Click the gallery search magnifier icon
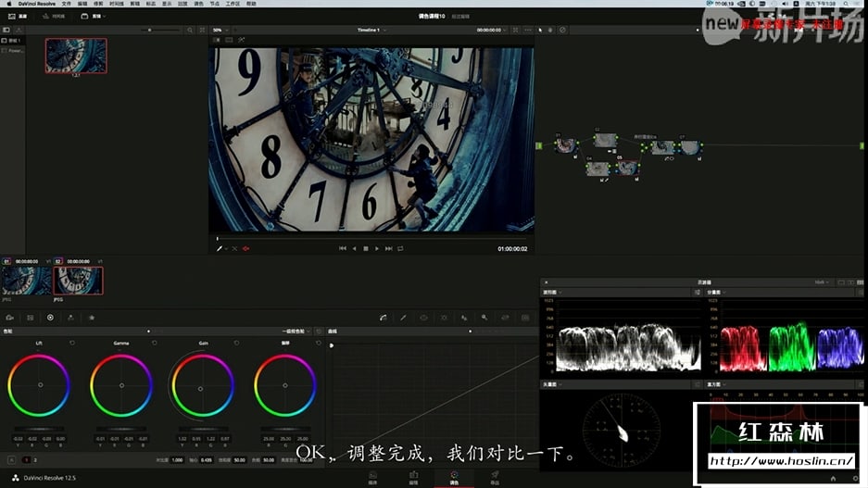868x488 pixels. (190, 30)
